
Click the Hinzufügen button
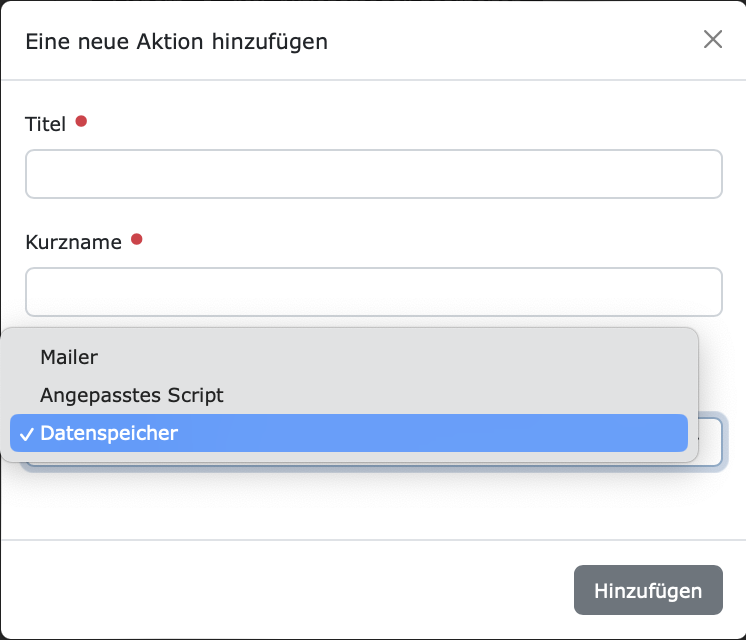coord(648,590)
